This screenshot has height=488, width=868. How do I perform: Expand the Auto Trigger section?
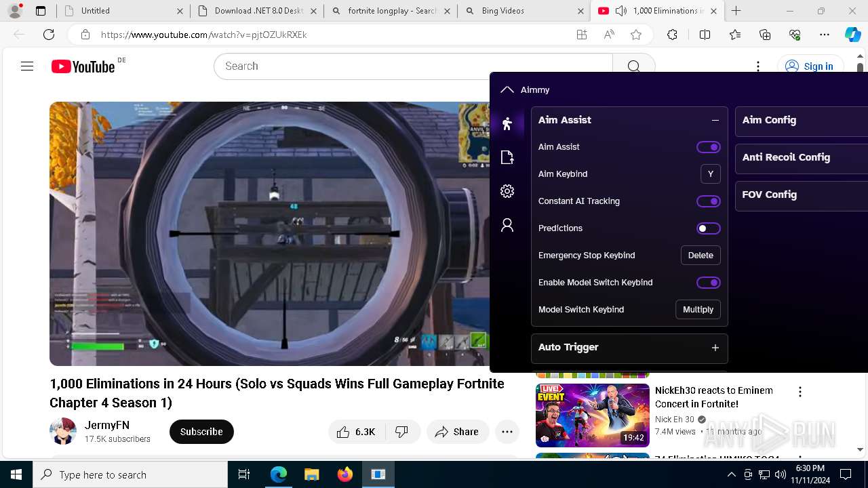(x=715, y=348)
